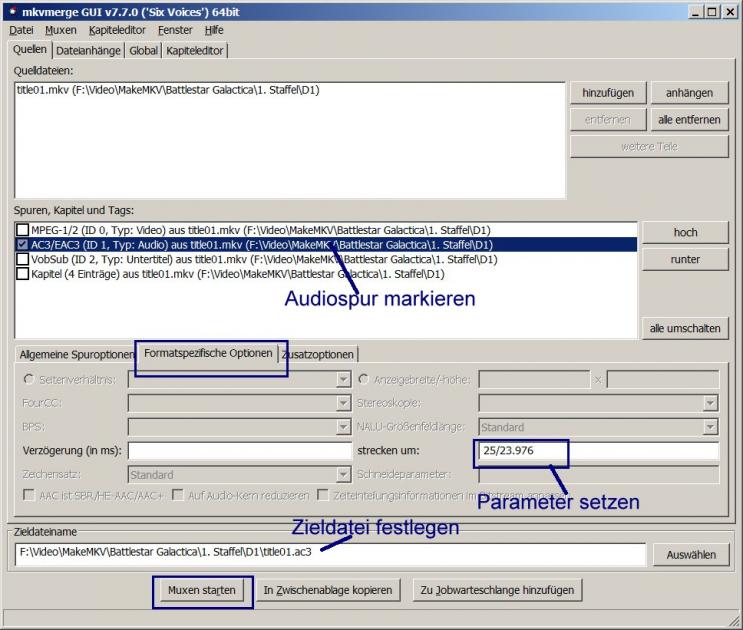The image size is (743, 630).
Task: Click the Verzögerung (in ms) input field
Action: click(x=240, y=450)
